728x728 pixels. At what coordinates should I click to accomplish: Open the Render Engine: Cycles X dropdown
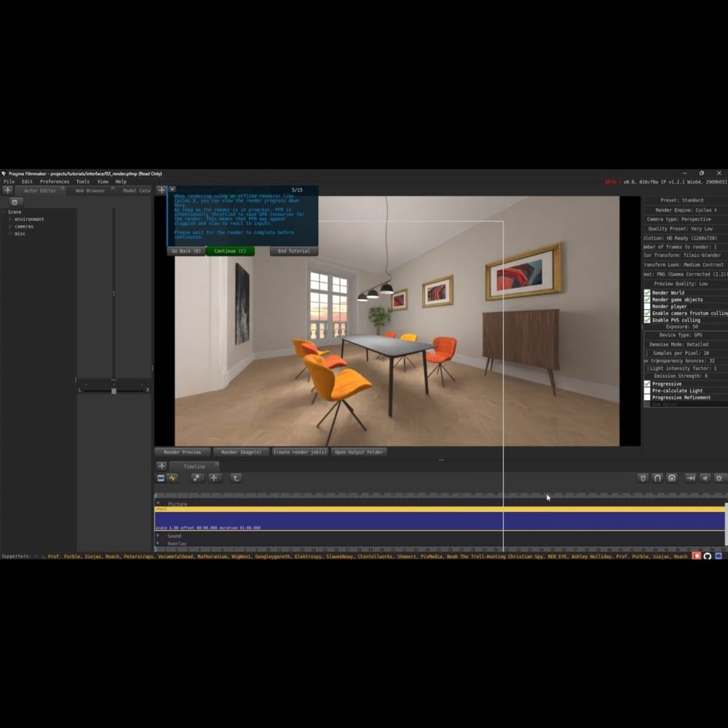pyautogui.click(x=685, y=210)
